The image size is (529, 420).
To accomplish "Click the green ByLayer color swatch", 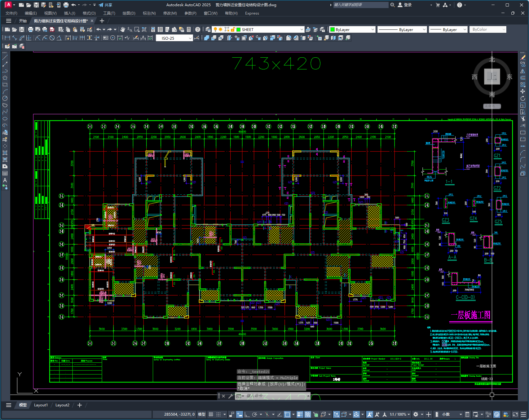I will click(x=333, y=29).
